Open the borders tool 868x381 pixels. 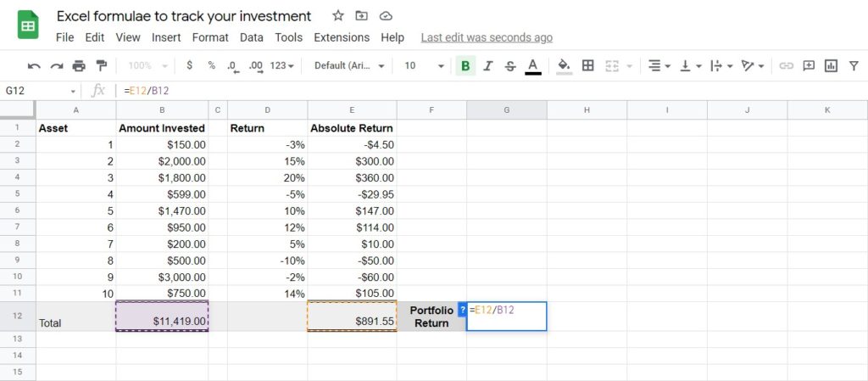587,66
